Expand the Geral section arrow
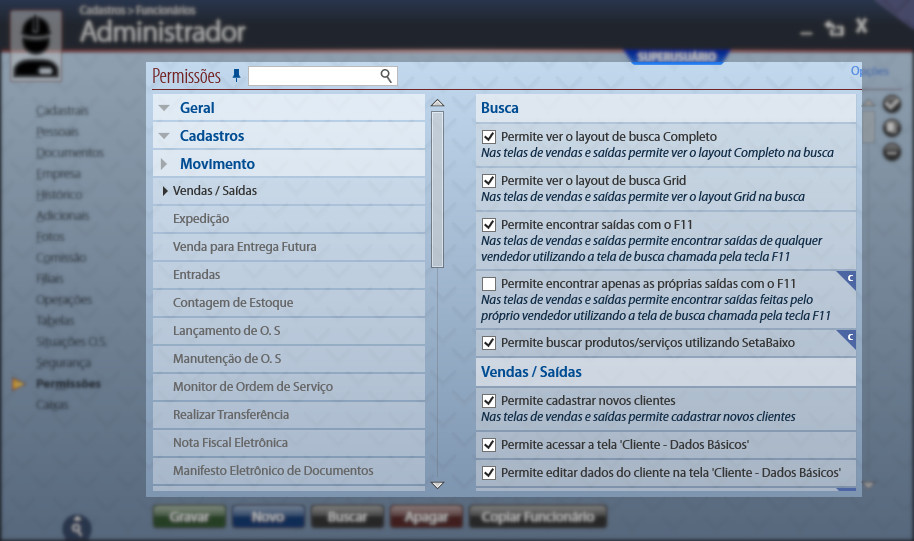 tap(164, 108)
